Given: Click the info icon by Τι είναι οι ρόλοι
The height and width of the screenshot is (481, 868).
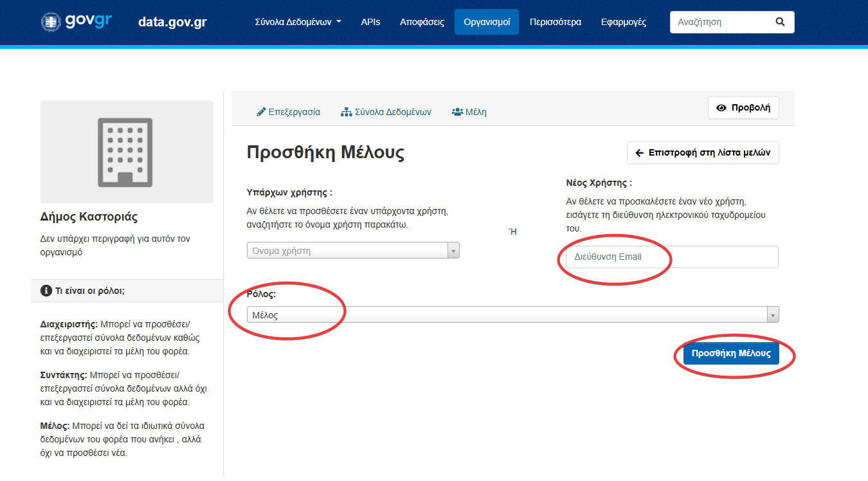Looking at the screenshot, I should point(46,291).
